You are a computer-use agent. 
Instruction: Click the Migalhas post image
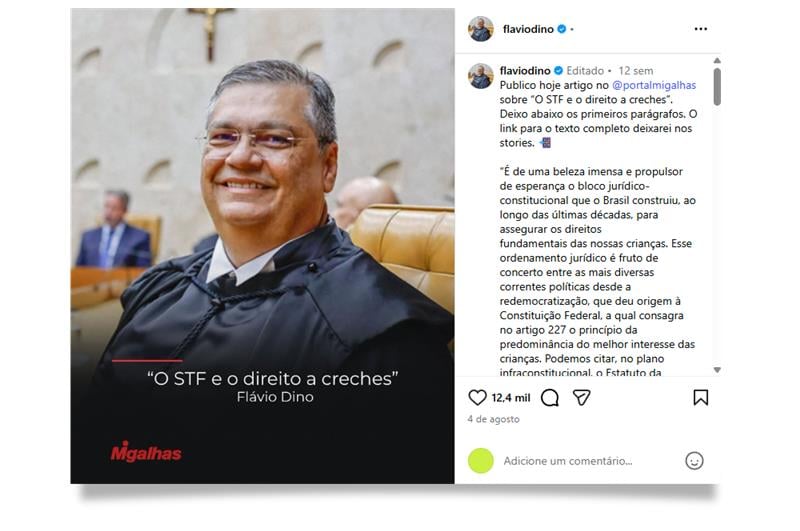tap(262, 246)
